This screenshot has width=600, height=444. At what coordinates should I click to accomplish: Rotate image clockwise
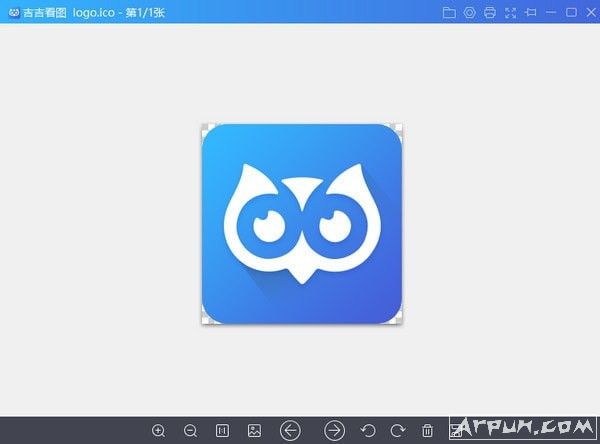coord(398,431)
